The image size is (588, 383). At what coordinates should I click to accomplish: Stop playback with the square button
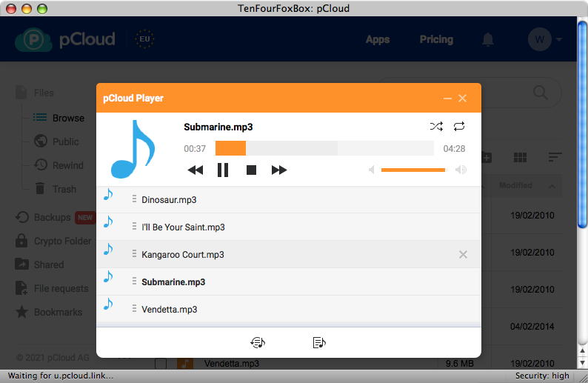coord(251,170)
